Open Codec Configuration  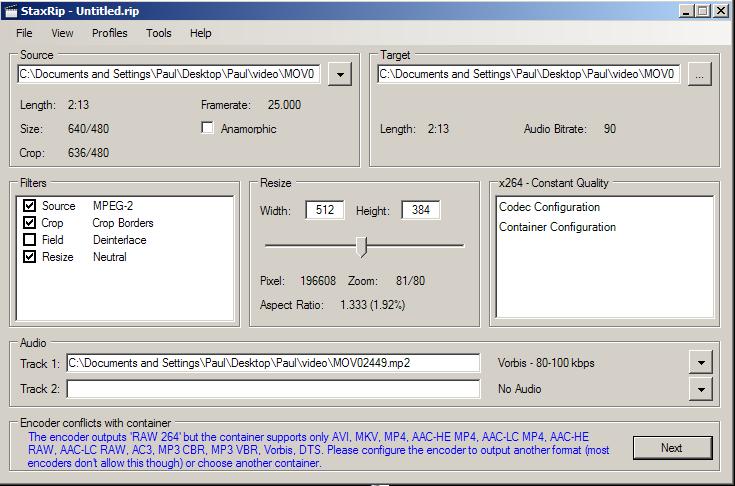[x=549, y=207]
